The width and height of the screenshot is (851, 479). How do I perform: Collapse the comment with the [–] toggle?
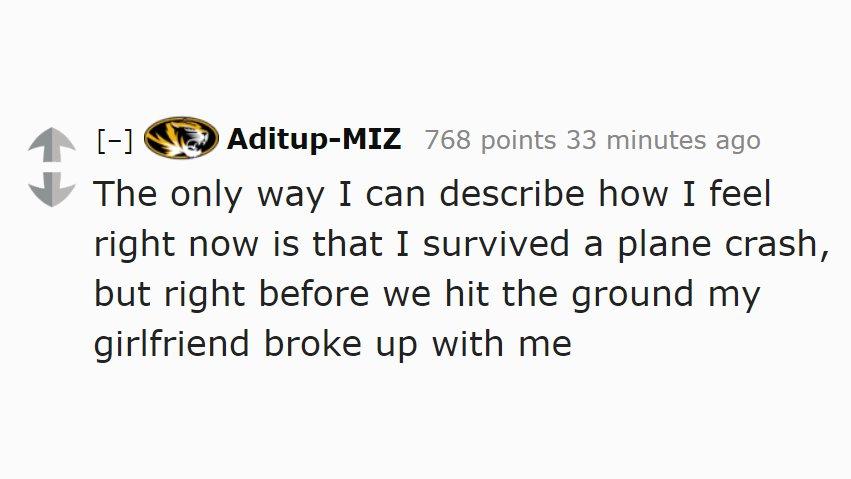115,141
